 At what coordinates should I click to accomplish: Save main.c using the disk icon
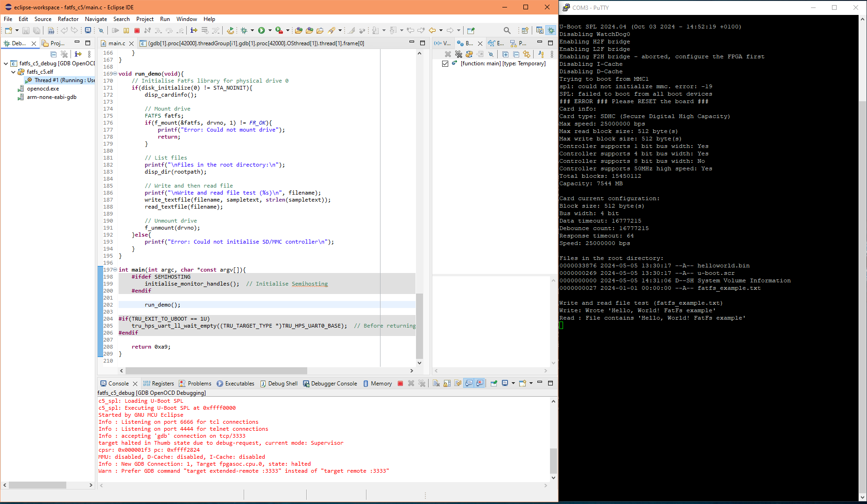pyautogui.click(x=26, y=30)
